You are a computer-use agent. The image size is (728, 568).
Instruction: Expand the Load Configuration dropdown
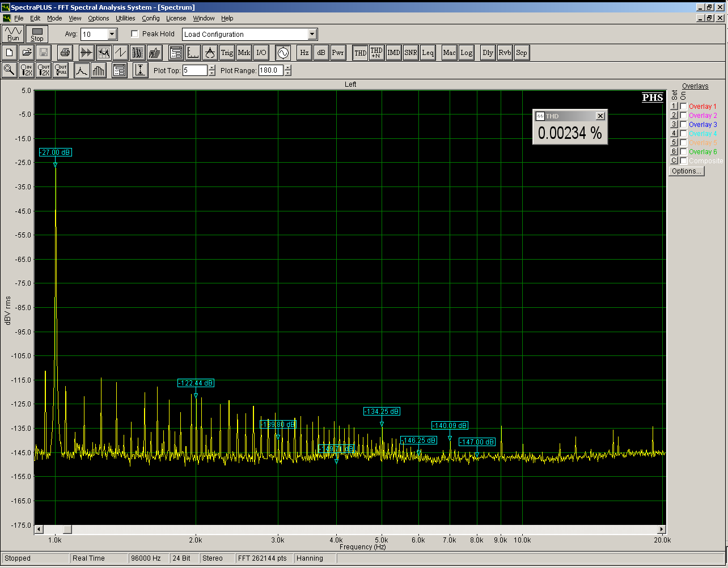click(x=312, y=34)
